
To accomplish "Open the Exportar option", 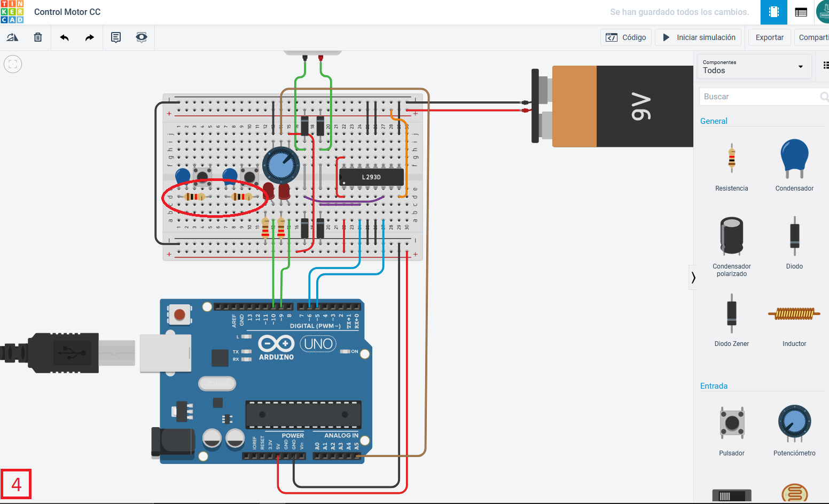I will click(770, 37).
